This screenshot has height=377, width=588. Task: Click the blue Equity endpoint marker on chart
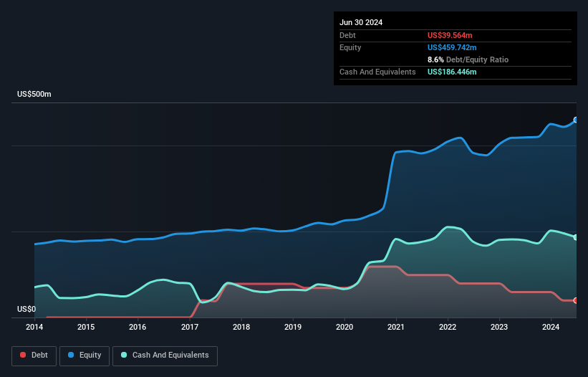coord(575,120)
